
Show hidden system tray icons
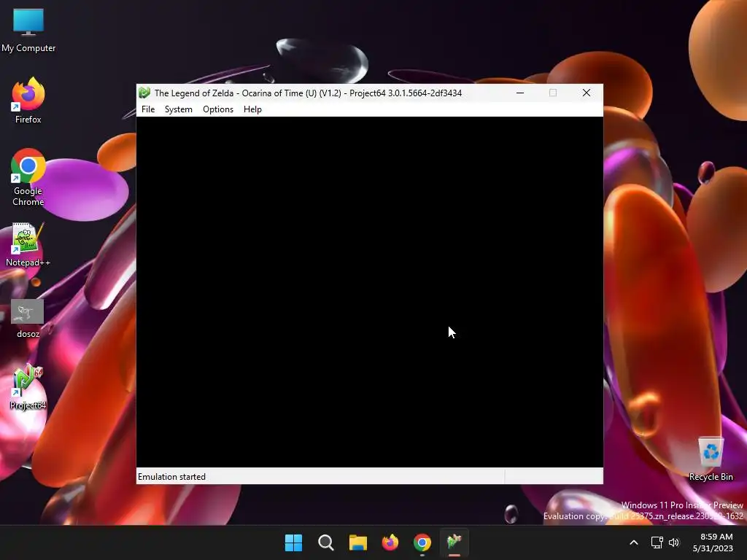click(x=634, y=542)
